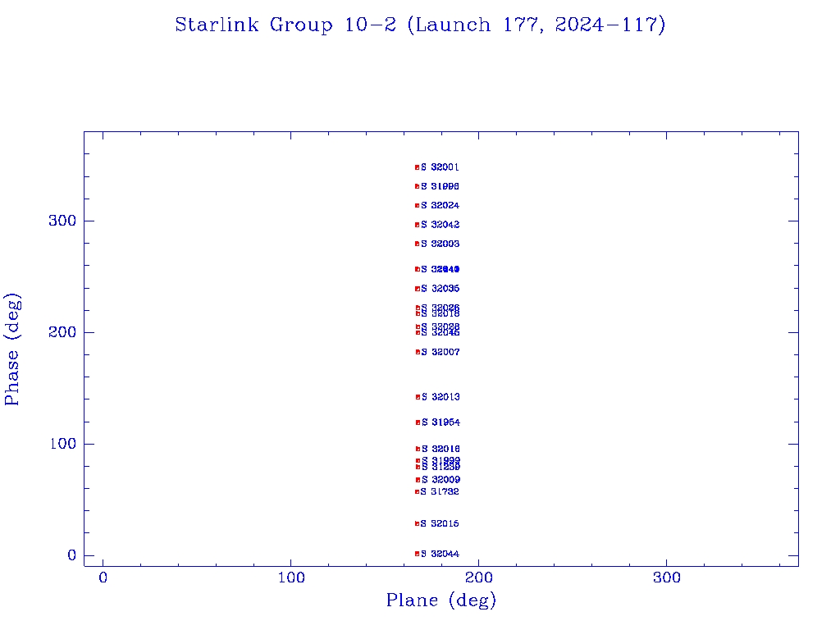The height and width of the screenshot is (630, 840).
Task: Select the "100" tick label on the Plane axis
Action: click(x=291, y=577)
